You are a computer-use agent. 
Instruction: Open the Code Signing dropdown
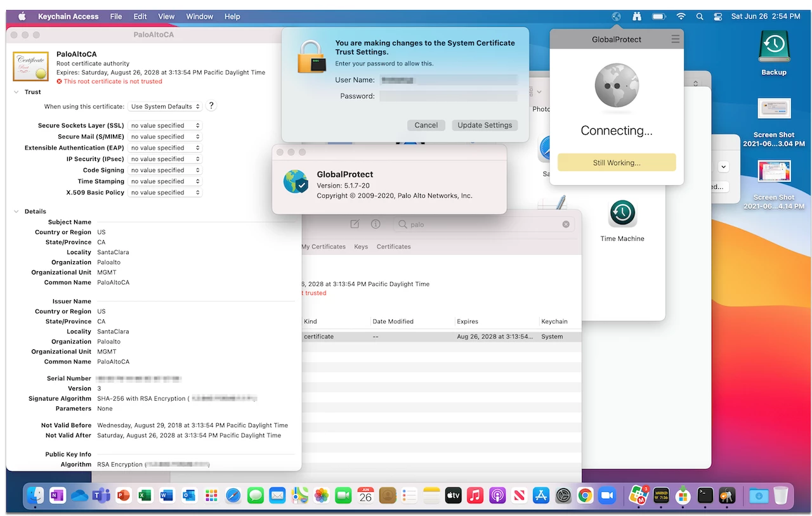(165, 170)
